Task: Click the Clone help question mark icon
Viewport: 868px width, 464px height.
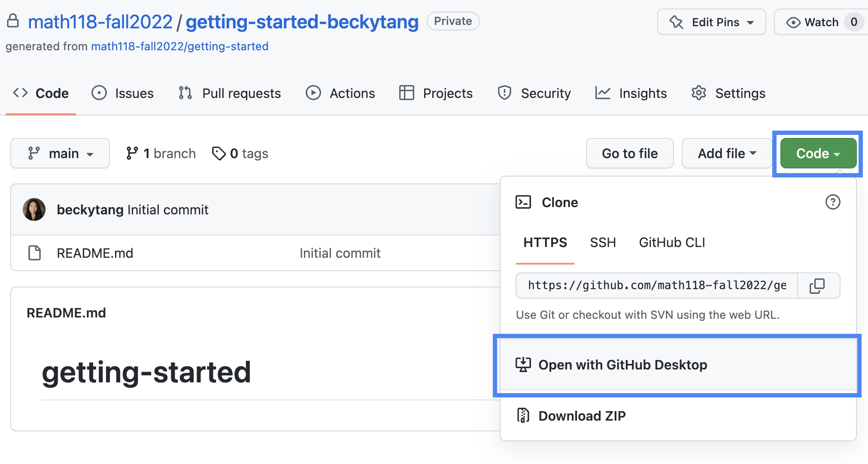Action: tap(832, 202)
